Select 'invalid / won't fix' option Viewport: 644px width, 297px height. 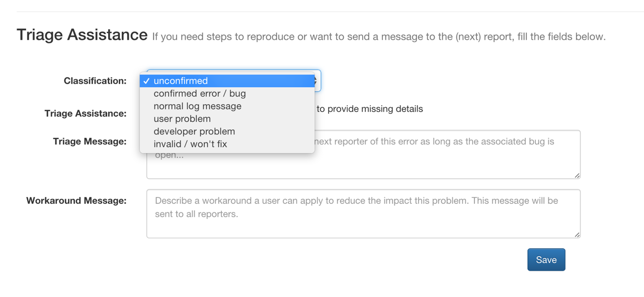click(x=190, y=144)
